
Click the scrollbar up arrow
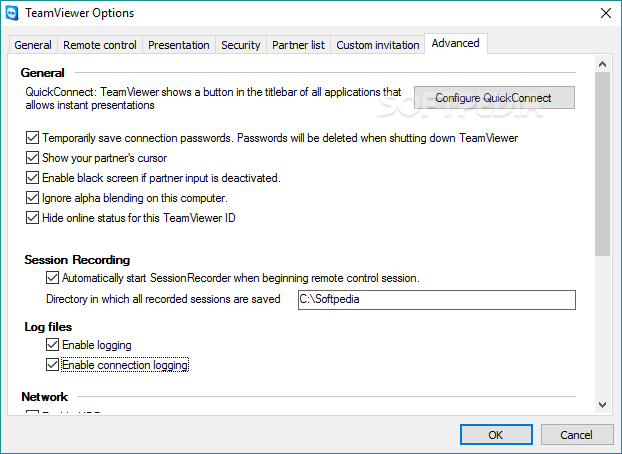602,64
